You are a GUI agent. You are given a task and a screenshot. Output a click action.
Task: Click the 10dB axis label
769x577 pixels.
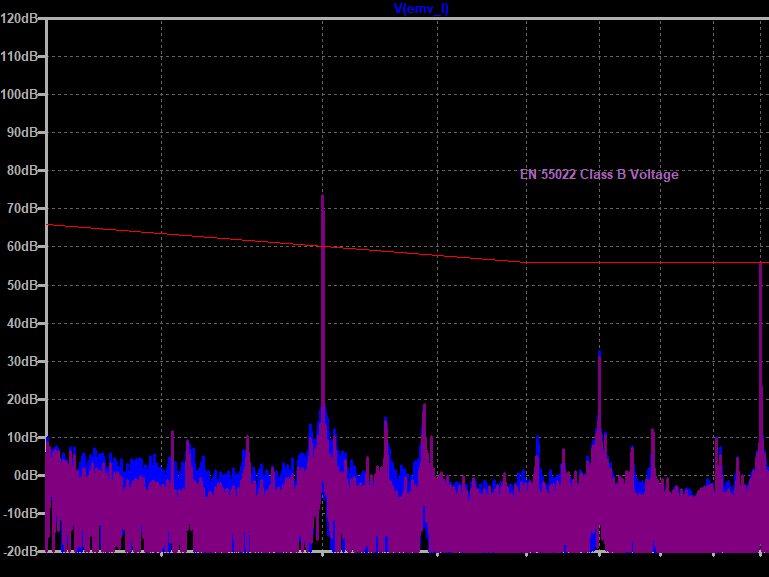(22, 437)
